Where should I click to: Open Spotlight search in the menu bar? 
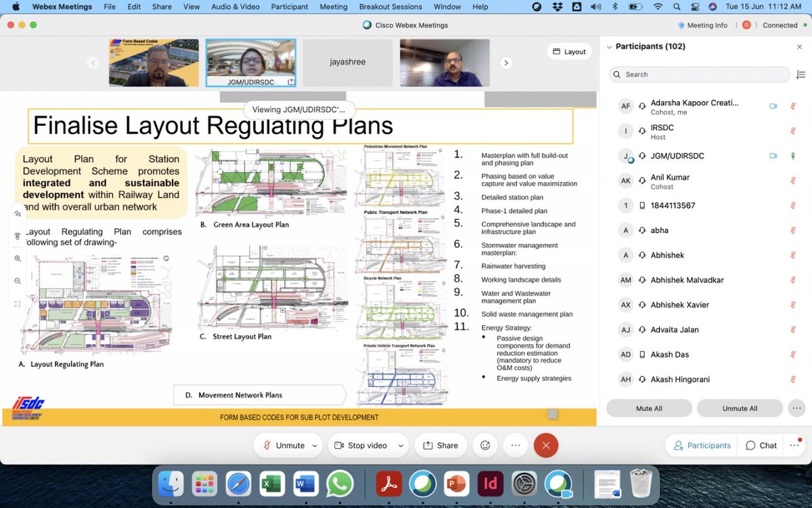coord(677,7)
